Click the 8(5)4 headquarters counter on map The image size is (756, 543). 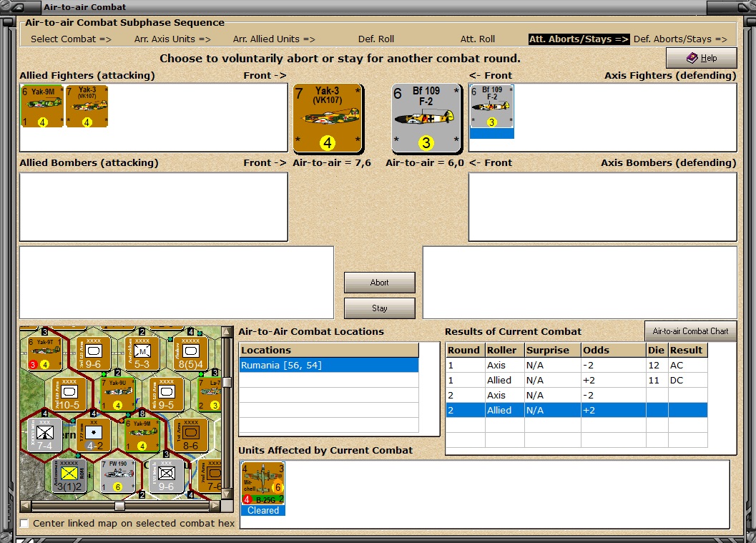click(190, 353)
